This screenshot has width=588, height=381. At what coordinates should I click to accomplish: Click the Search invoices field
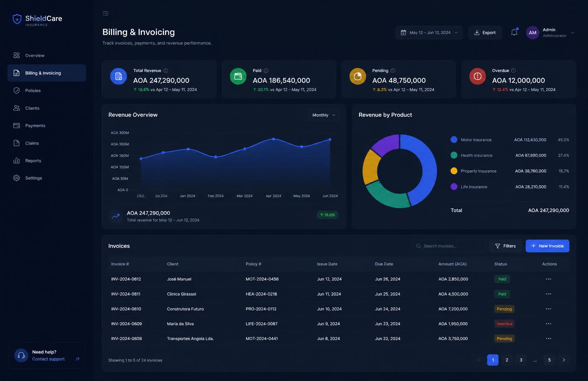449,246
